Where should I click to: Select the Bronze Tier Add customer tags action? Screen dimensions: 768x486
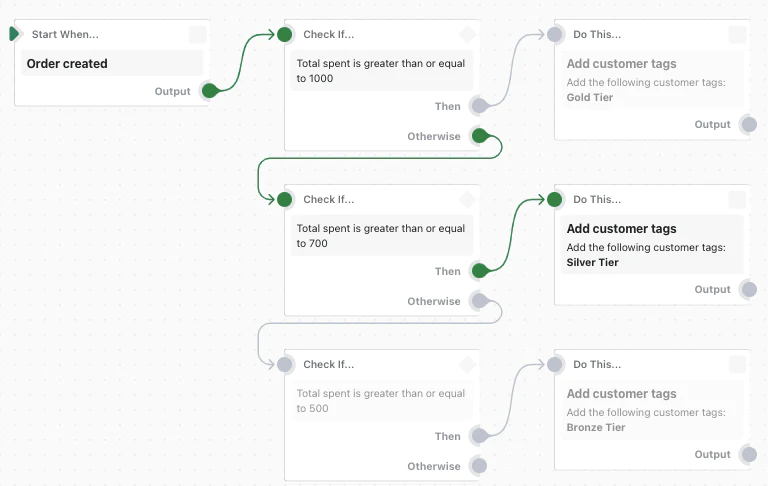(x=650, y=410)
